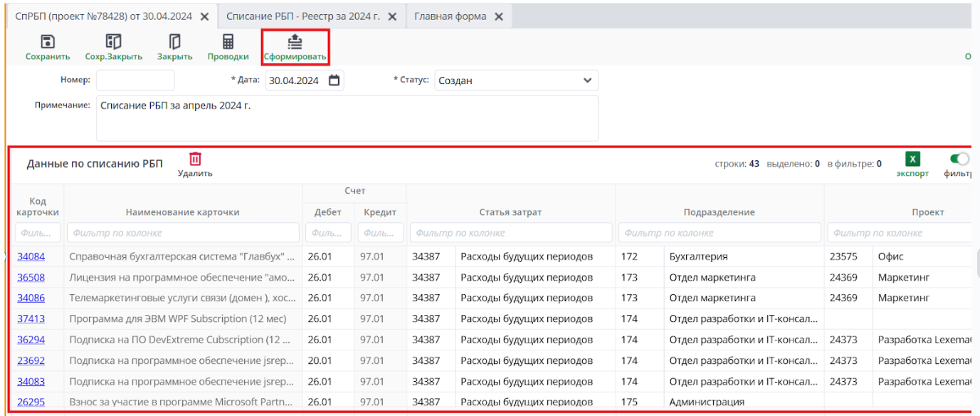980x416 pixels.
Task: Click the Номер input field
Action: (135, 80)
